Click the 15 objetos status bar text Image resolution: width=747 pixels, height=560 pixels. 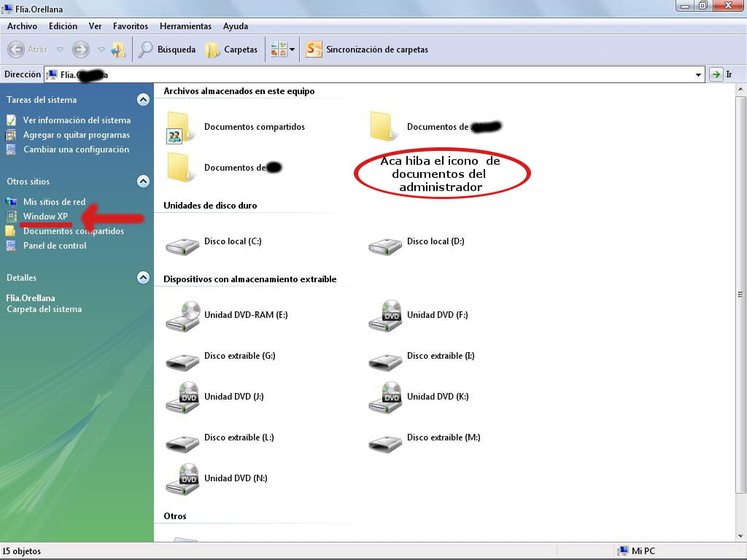[x=21, y=551]
